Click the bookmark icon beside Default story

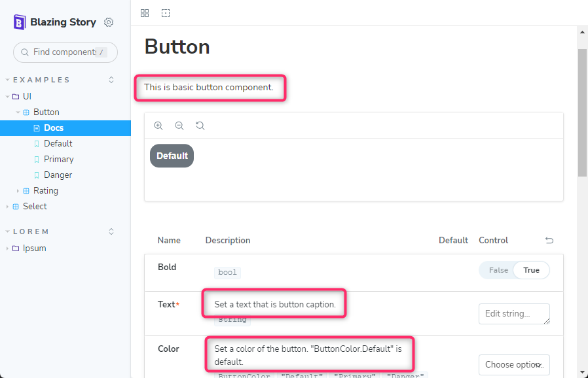(x=37, y=144)
